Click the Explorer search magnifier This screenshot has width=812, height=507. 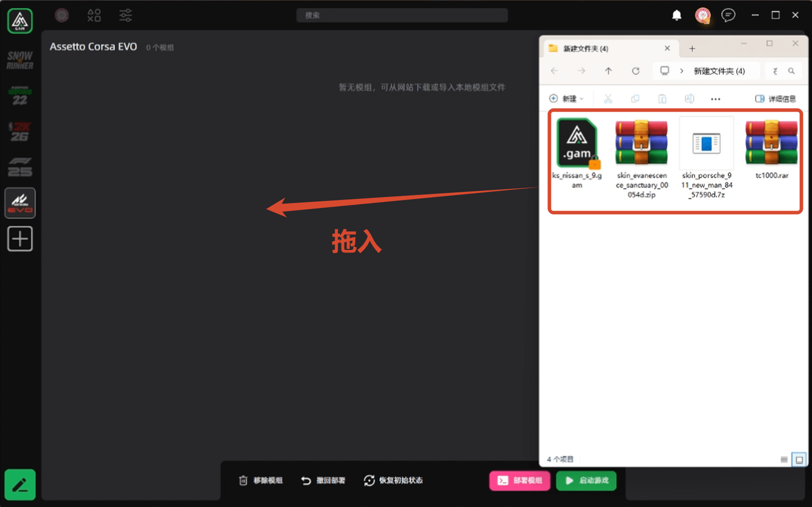click(x=791, y=71)
